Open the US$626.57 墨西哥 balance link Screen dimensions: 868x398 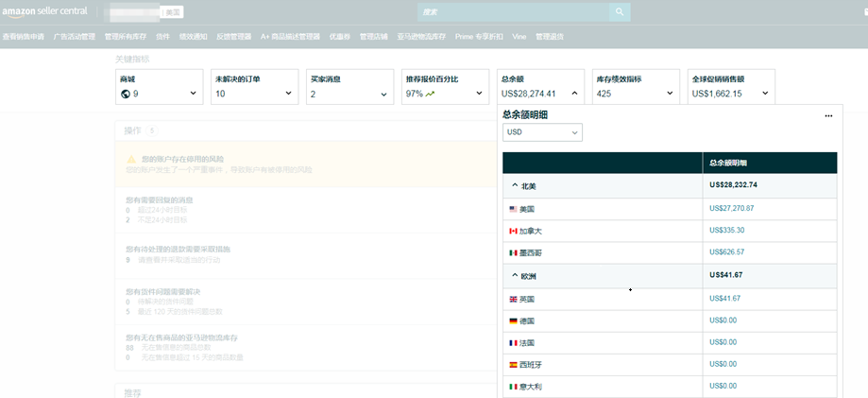click(x=726, y=252)
